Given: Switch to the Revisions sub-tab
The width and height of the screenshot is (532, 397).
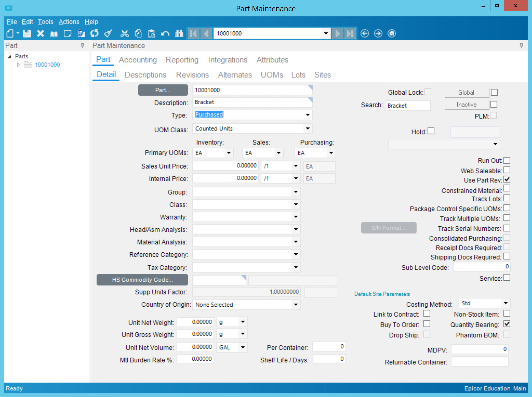Looking at the screenshot, I should [x=192, y=75].
